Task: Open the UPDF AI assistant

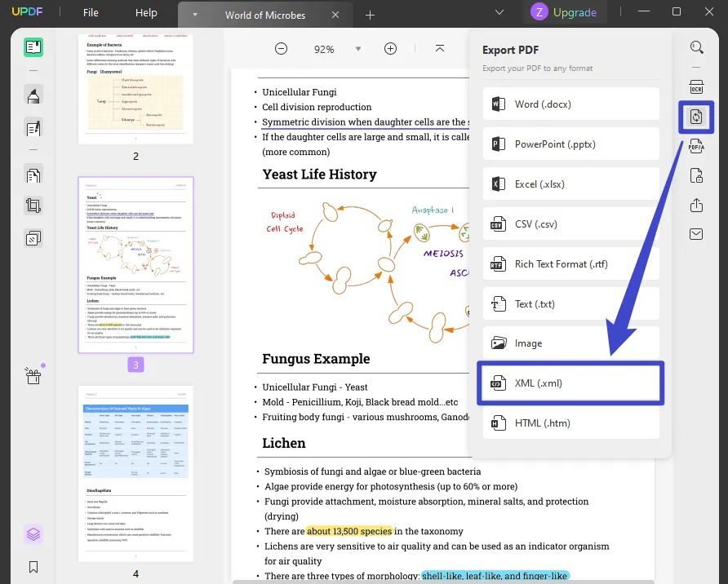Action: [x=33, y=534]
